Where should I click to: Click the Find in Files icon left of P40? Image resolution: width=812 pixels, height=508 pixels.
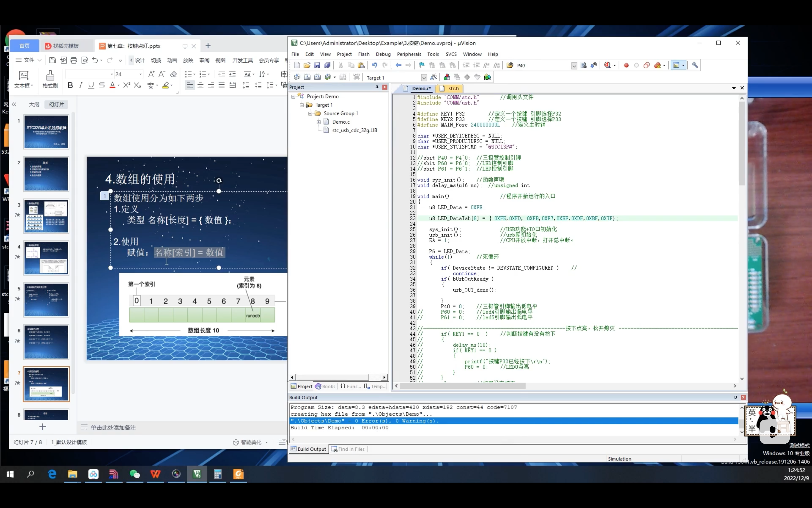coord(510,65)
